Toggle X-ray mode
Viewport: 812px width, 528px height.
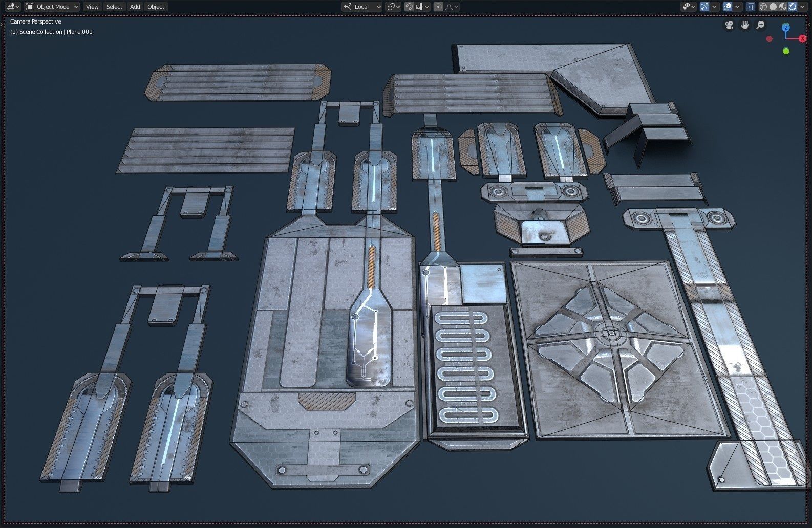[751, 7]
